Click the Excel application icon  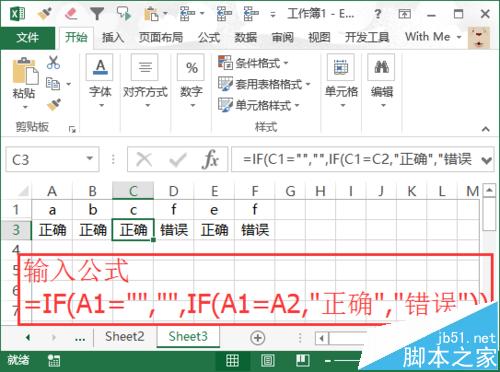tap(17, 14)
